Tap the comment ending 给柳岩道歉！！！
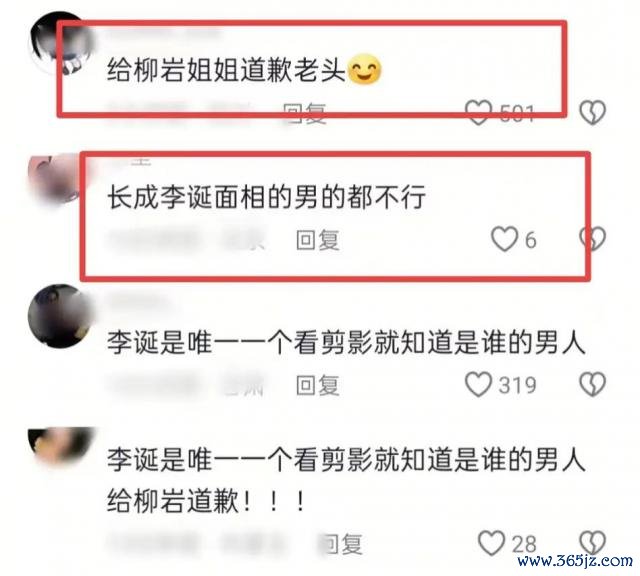This screenshot has width=640, height=576. [x=346, y=480]
